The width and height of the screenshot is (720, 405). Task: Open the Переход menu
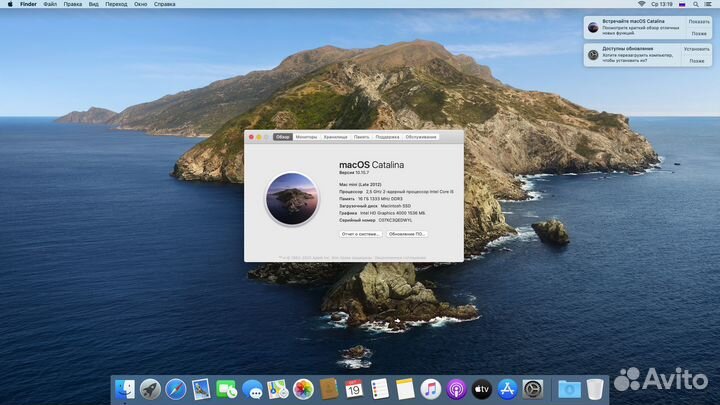click(116, 4)
